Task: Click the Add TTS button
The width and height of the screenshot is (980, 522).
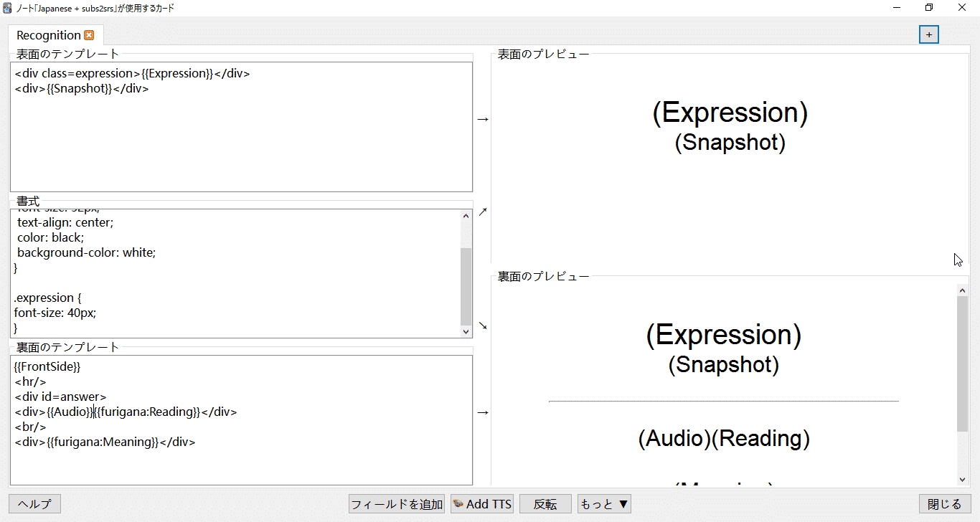Action: coord(482,504)
